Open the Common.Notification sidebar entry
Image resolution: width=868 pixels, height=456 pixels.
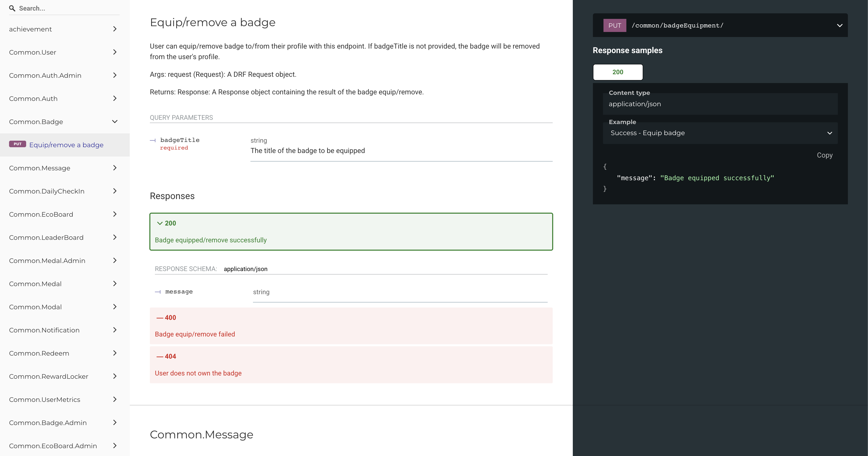point(65,330)
